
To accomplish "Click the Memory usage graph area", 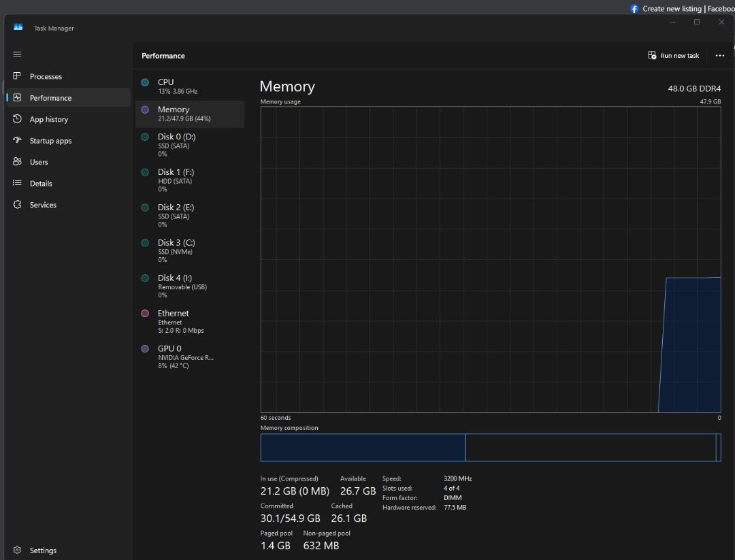I will [x=490, y=260].
